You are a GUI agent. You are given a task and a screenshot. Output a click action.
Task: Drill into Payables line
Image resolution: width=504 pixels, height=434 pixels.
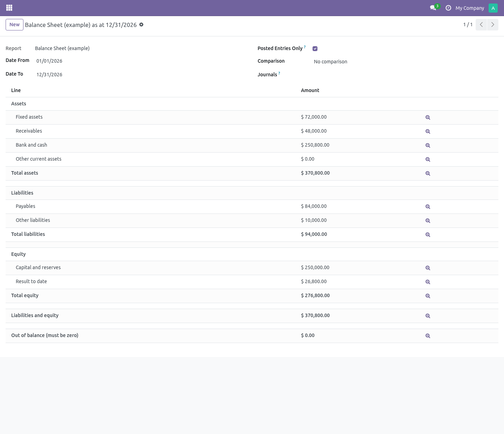(428, 207)
